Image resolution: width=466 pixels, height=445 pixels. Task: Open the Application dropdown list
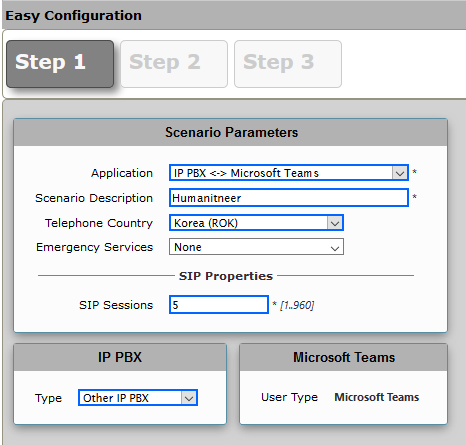click(289, 173)
